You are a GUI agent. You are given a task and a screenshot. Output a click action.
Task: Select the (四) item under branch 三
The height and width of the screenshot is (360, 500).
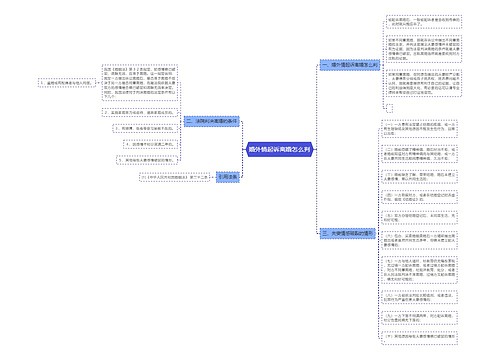(x=419, y=197)
